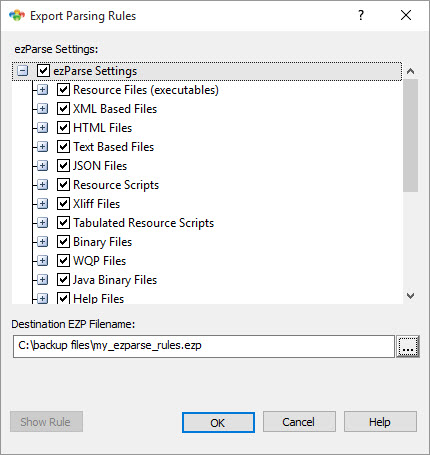The height and width of the screenshot is (455, 430).
Task: Click the question mark help icon in title bar
Action: pyautogui.click(x=361, y=15)
